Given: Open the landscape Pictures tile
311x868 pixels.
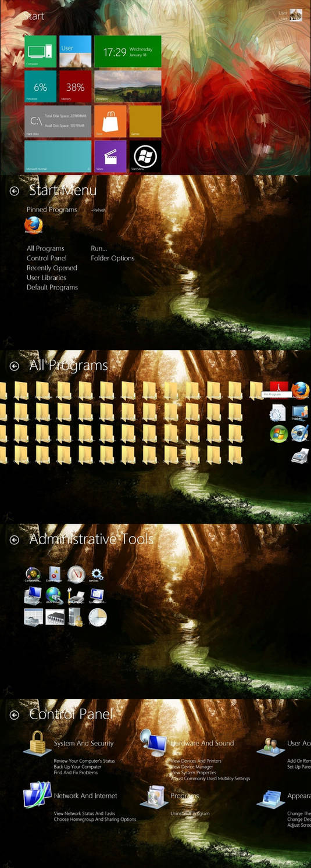Looking at the screenshot, I should [128, 87].
